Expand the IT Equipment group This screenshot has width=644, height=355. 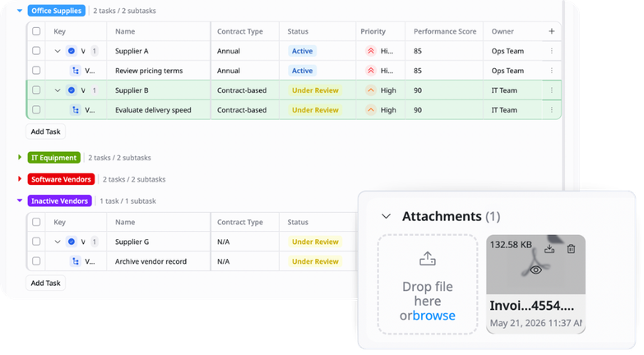point(19,157)
